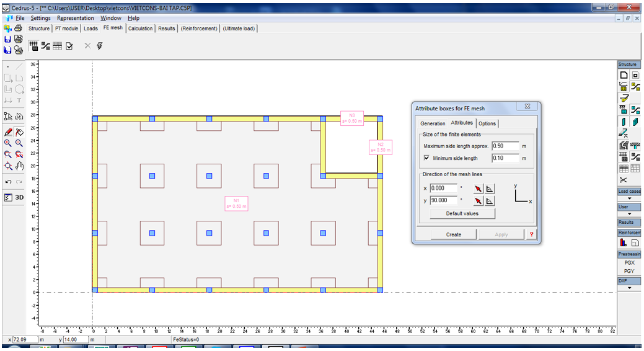Image resolution: width=644 pixels, height=351 pixels.
Task: Click the y direction angle field
Action: click(443, 200)
